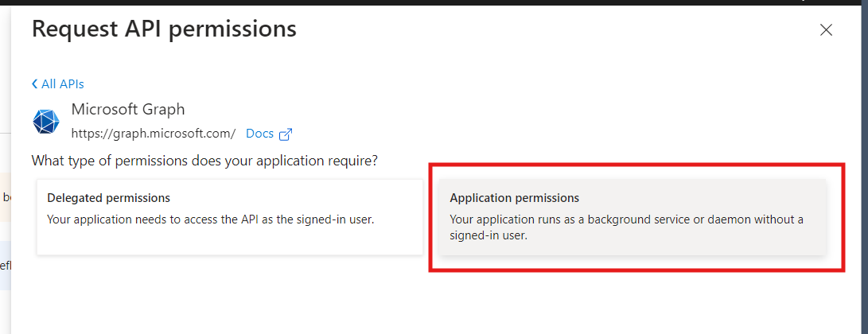Close the Request API permissions panel
Image resolution: width=868 pixels, height=334 pixels.
[x=826, y=30]
